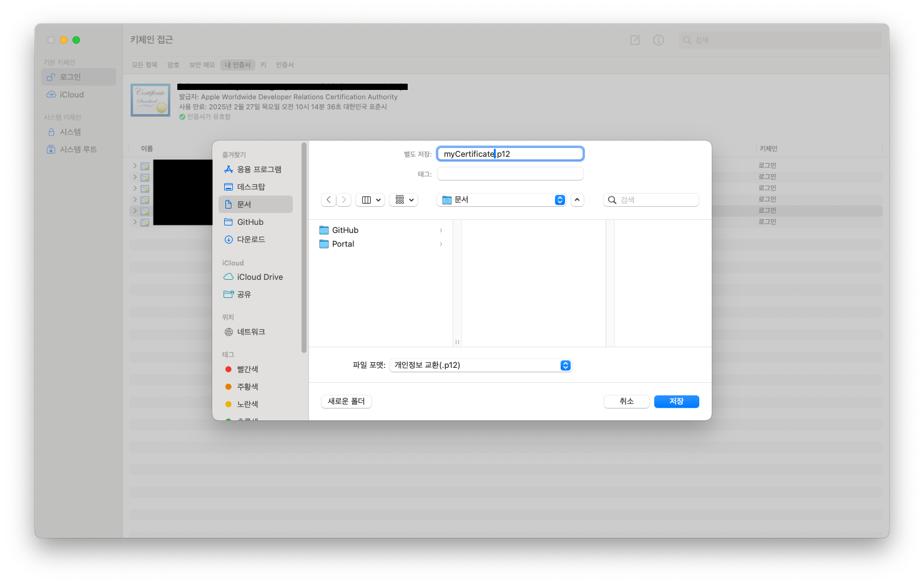Click the info icon in Keychain toolbar
924x584 pixels.
point(659,40)
